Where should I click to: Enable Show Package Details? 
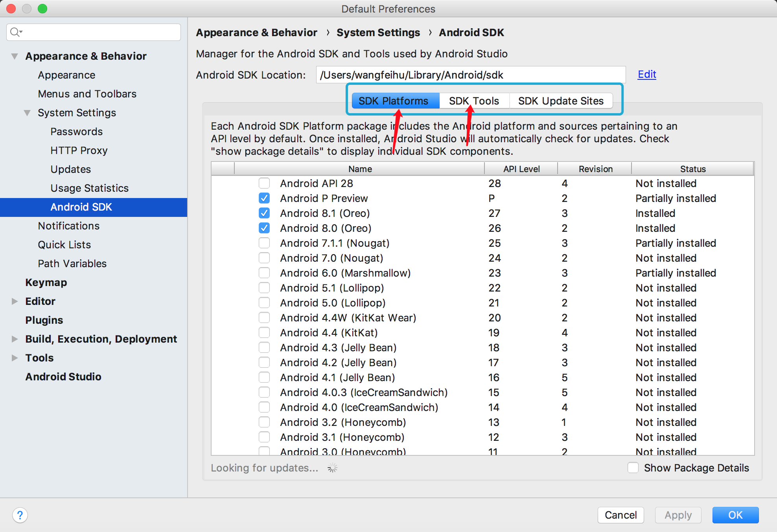(x=633, y=468)
